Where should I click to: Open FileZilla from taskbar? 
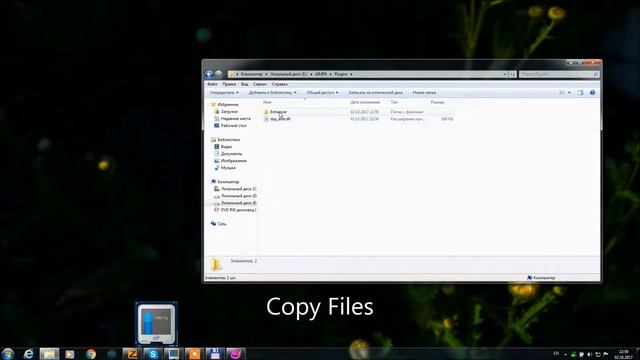[x=132, y=354]
